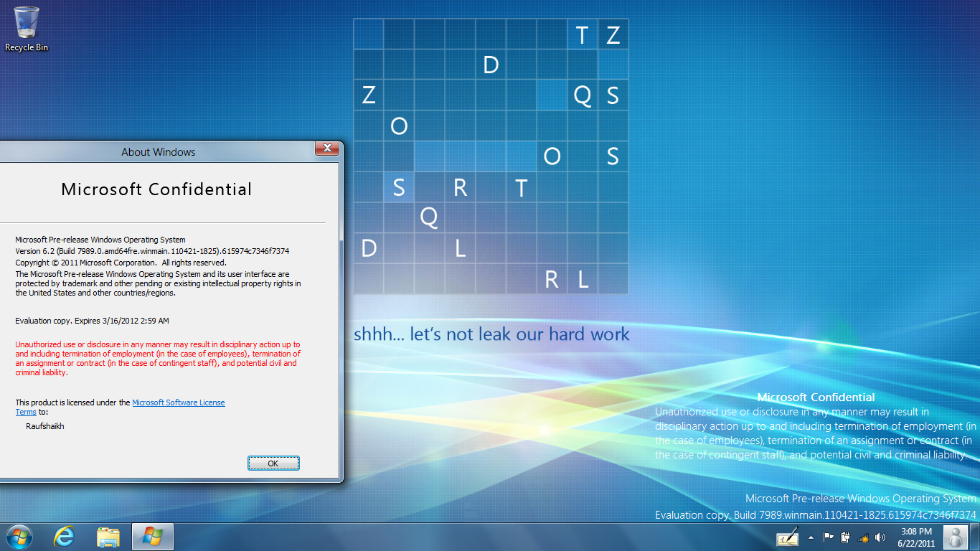Click Microsoft Pre-release Windows Operating System line in dialog
Viewport: 980px width, 551px height.
coord(100,240)
